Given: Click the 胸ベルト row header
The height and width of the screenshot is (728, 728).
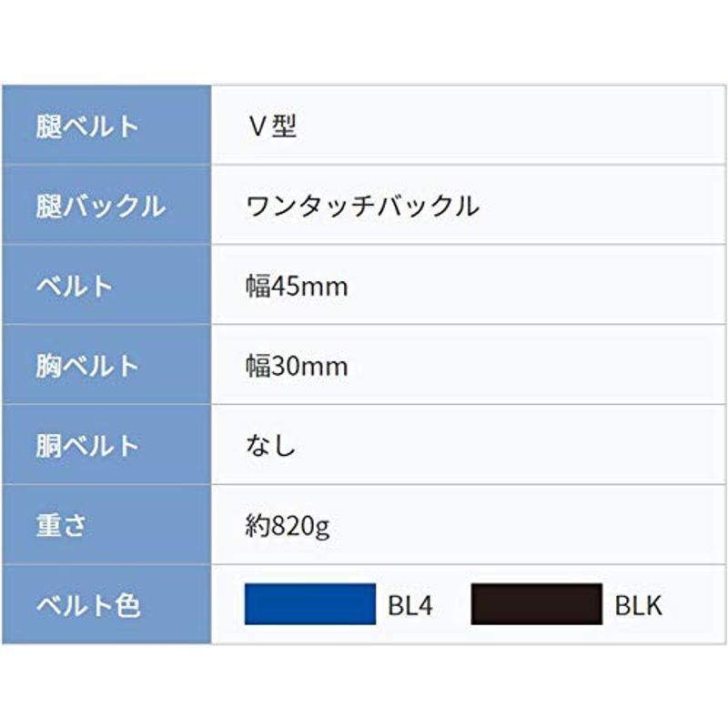Looking at the screenshot, I should click(106, 365).
